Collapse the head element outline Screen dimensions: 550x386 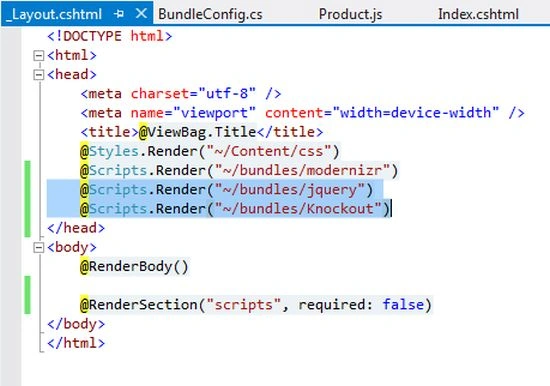point(38,74)
